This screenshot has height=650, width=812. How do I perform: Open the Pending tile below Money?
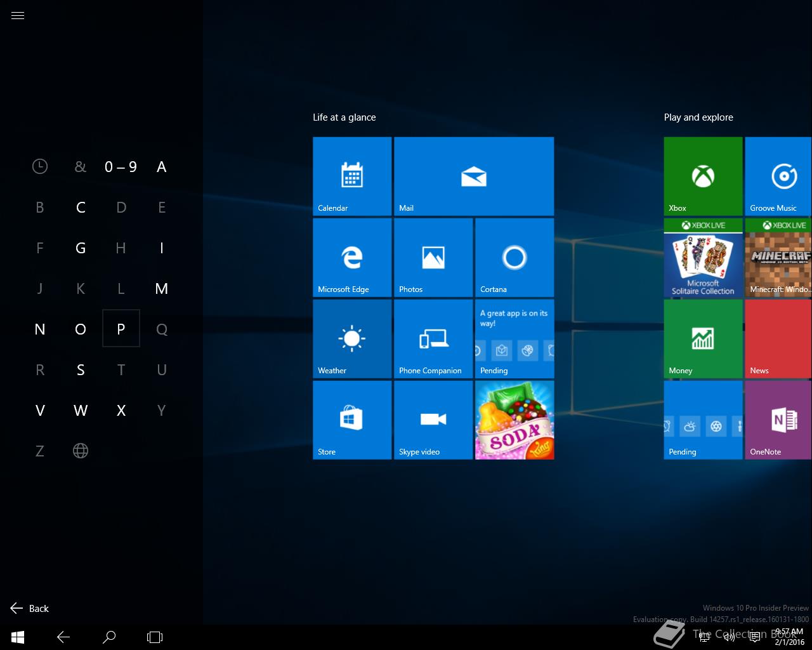pos(703,420)
